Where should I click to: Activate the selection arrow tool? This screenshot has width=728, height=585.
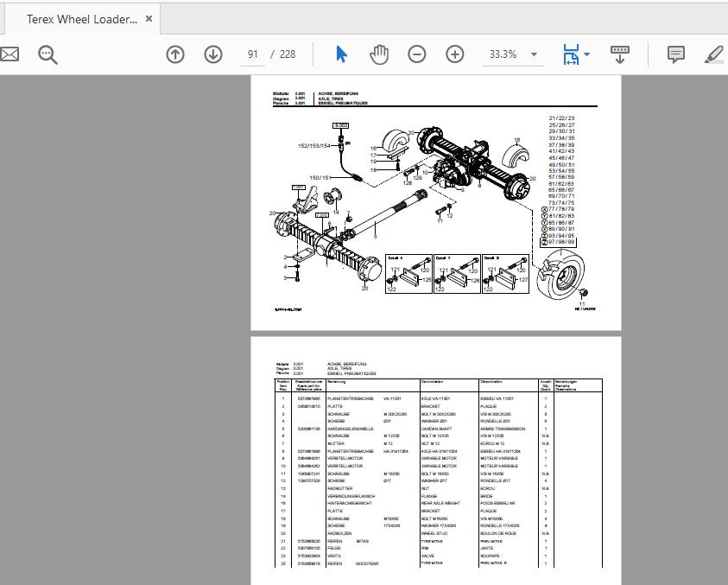pyautogui.click(x=342, y=54)
